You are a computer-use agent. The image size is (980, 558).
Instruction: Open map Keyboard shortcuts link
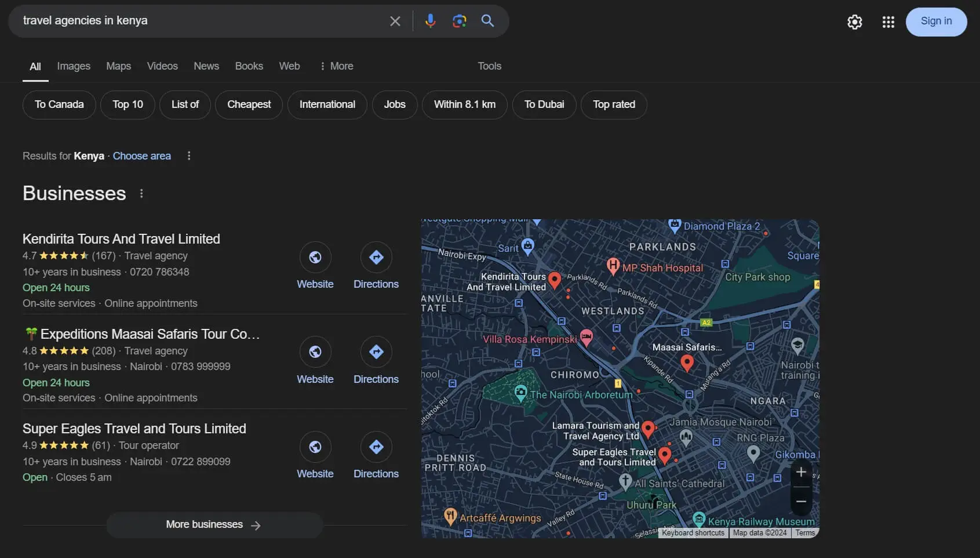693,533
